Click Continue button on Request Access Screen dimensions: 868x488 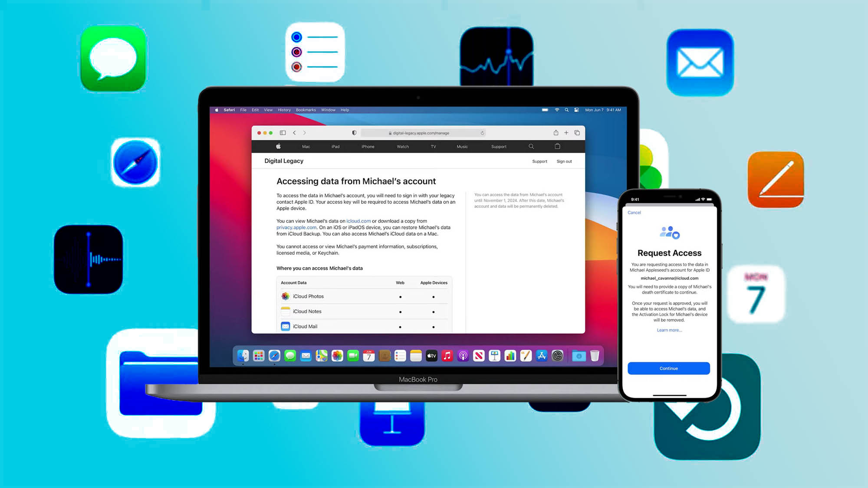669,368
